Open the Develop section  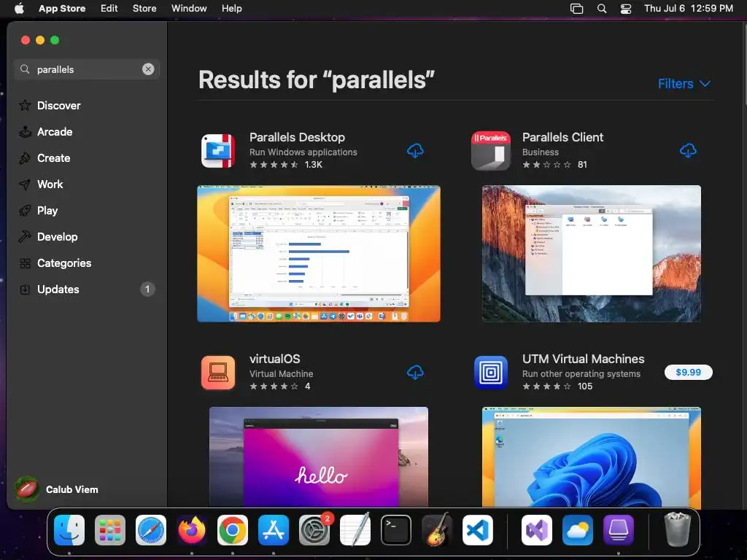tap(87, 236)
